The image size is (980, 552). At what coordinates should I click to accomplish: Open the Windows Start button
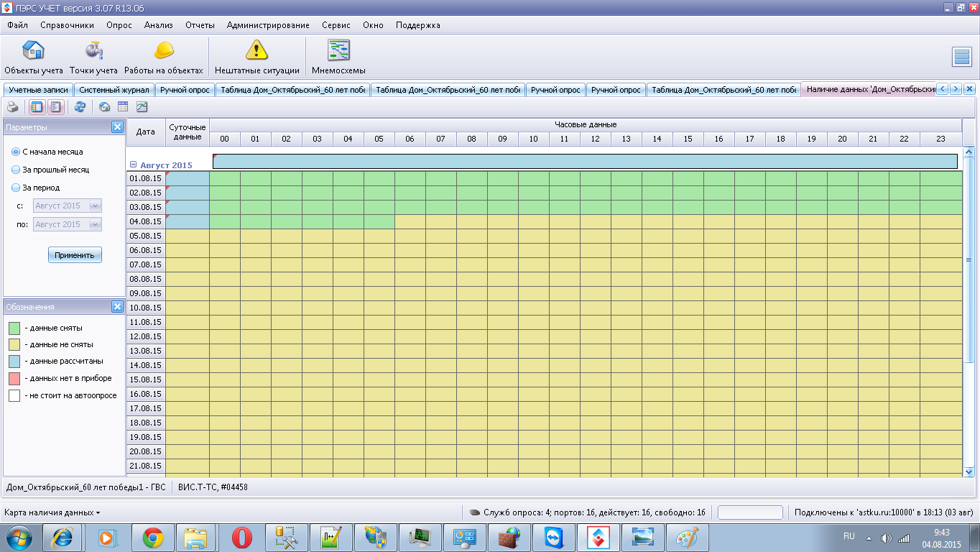(x=19, y=537)
